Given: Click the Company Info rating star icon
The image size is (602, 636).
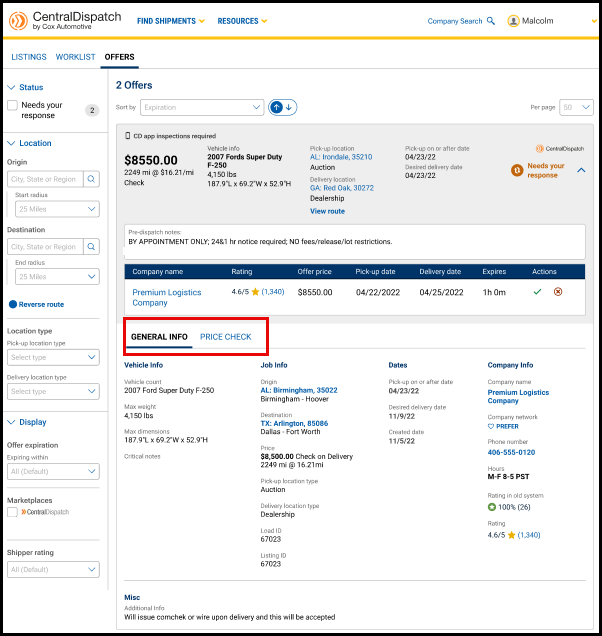Looking at the screenshot, I should pos(511,535).
